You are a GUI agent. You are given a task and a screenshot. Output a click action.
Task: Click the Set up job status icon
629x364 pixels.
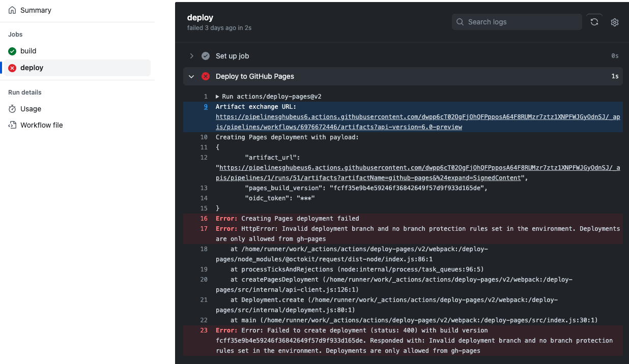[206, 56]
